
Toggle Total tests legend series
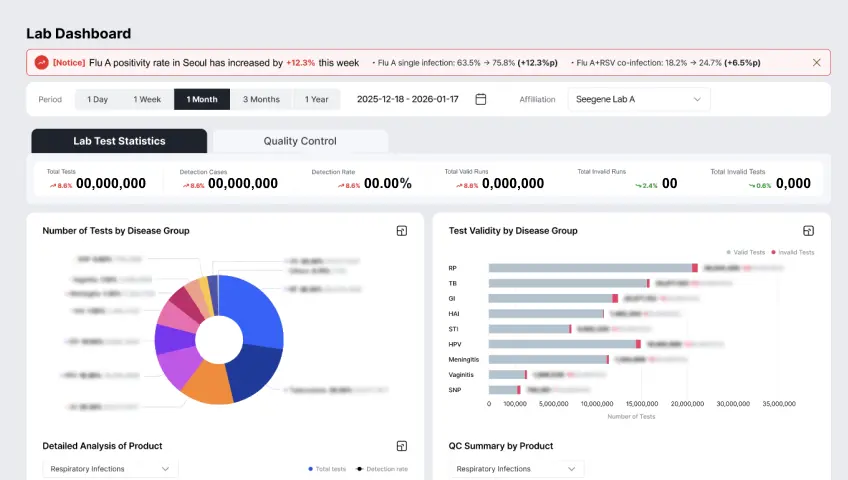click(x=327, y=469)
